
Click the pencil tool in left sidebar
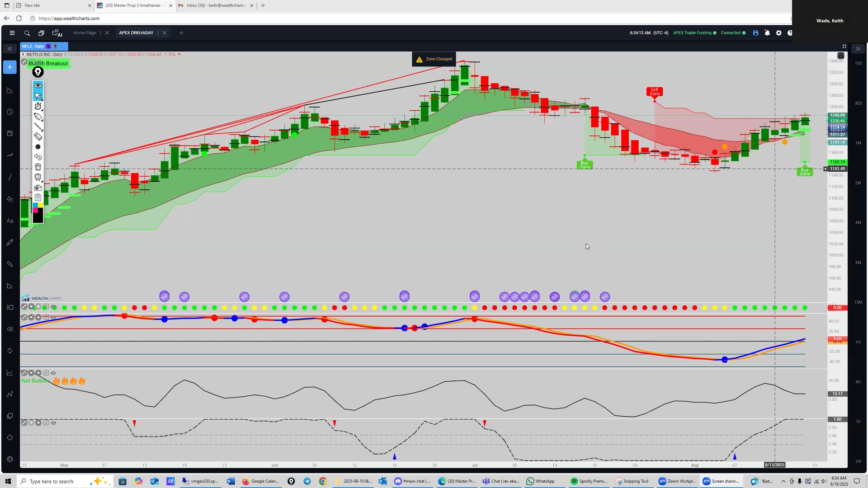point(9,243)
